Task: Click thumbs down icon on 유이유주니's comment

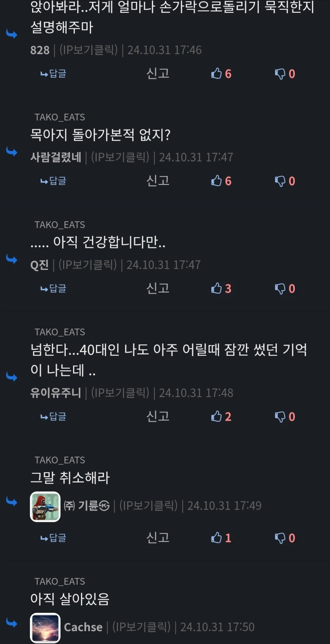Action: [x=280, y=417]
